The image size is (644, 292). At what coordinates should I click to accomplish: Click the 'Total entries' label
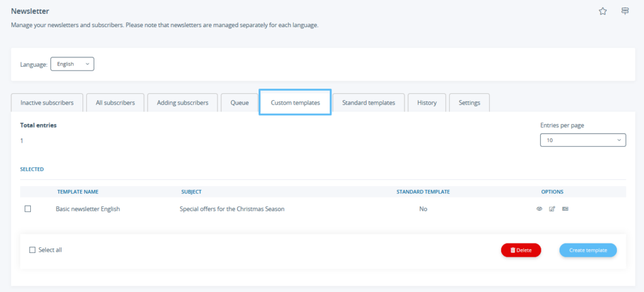click(x=38, y=125)
